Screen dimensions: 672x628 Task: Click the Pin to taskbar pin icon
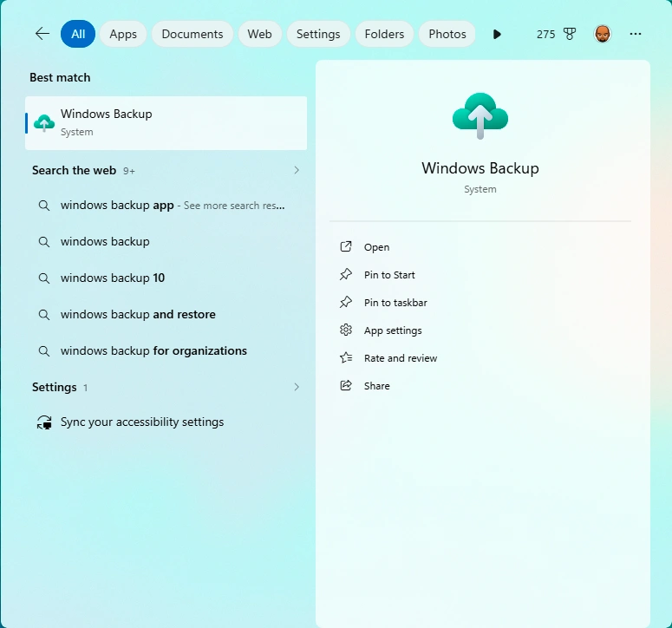346,302
